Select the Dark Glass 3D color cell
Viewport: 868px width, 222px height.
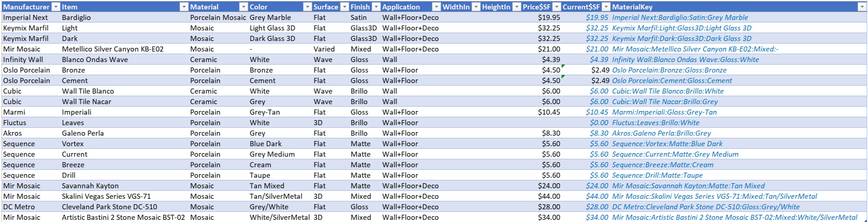pos(280,38)
